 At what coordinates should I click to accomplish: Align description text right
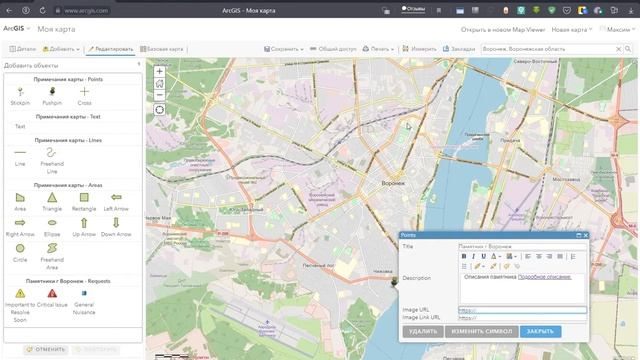click(549, 256)
